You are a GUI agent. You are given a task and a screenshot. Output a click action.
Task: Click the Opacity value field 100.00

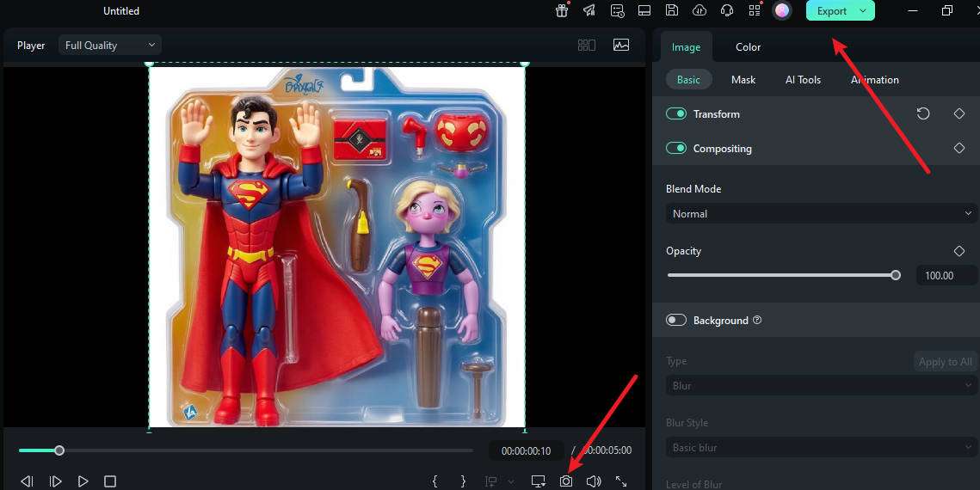946,275
